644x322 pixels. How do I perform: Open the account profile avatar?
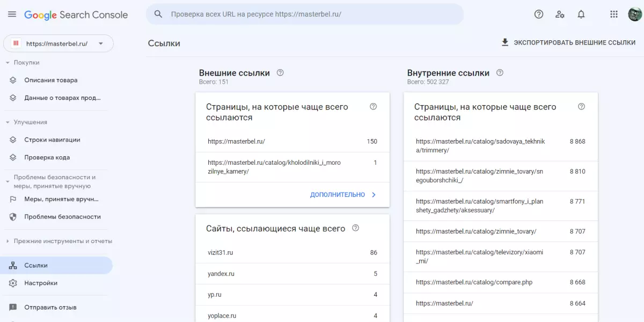[x=635, y=14]
